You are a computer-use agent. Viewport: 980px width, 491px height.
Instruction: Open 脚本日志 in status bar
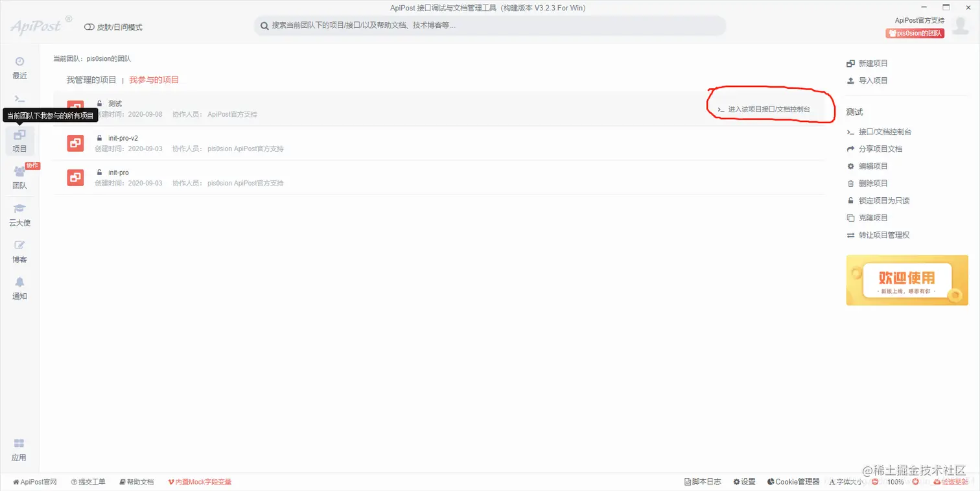click(703, 482)
